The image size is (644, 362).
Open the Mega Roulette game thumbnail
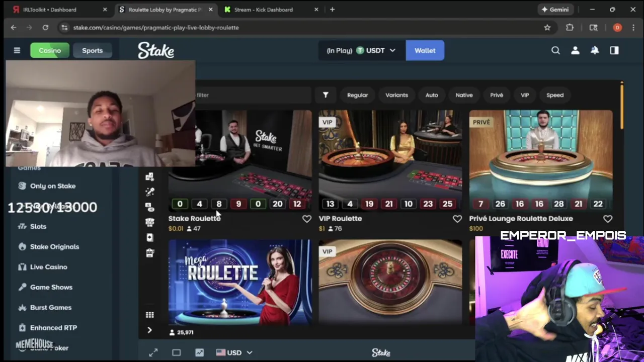coord(240,282)
